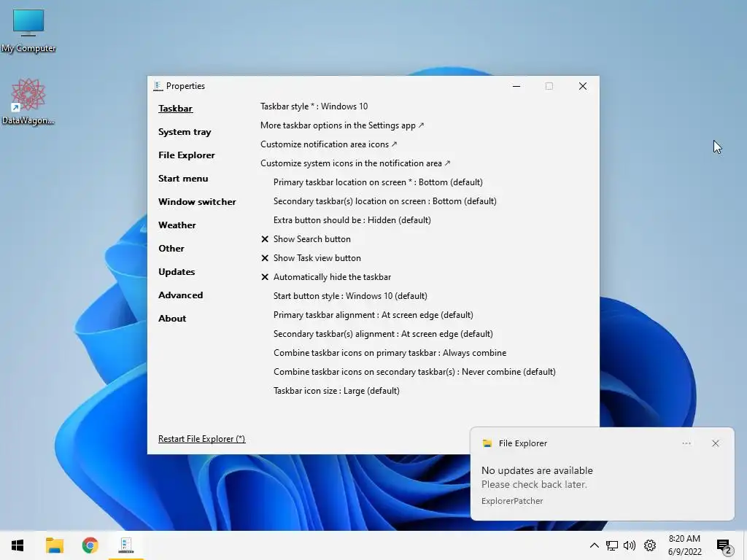Open Customize system icons in notification area
747x560 pixels.
click(x=355, y=163)
